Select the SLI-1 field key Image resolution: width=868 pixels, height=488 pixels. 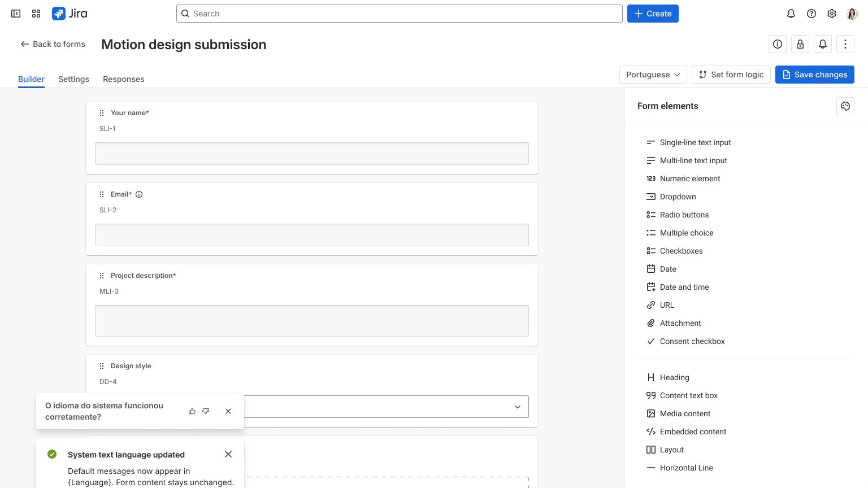click(107, 129)
